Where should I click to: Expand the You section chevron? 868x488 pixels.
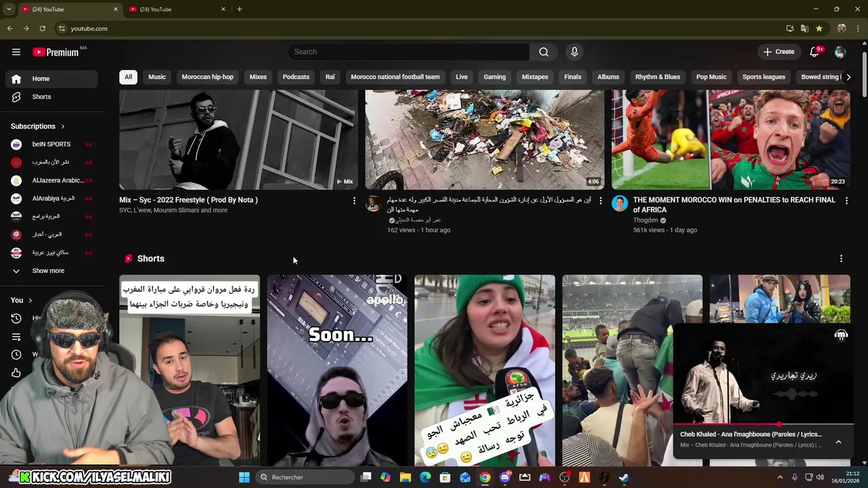pyautogui.click(x=30, y=300)
